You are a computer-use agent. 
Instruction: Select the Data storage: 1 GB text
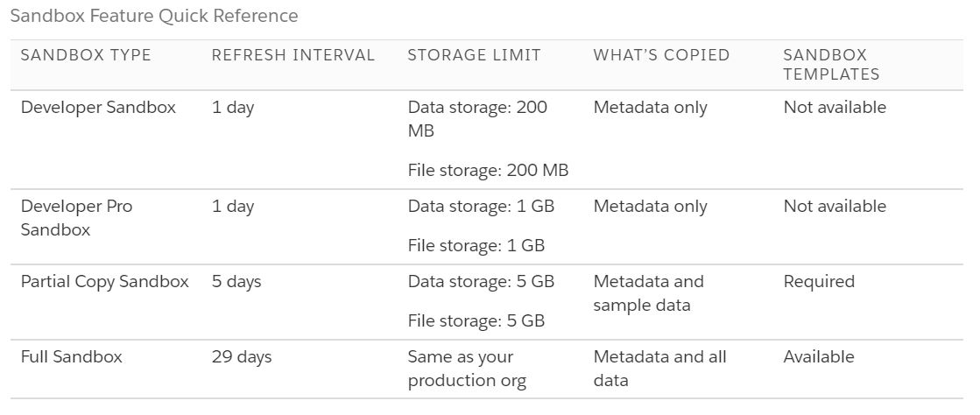(x=481, y=207)
